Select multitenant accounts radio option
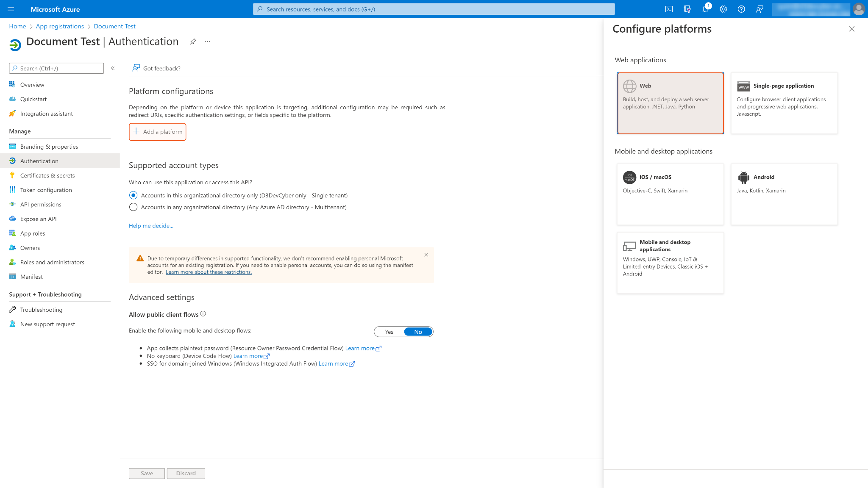The height and width of the screenshot is (488, 868). click(x=134, y=207)
